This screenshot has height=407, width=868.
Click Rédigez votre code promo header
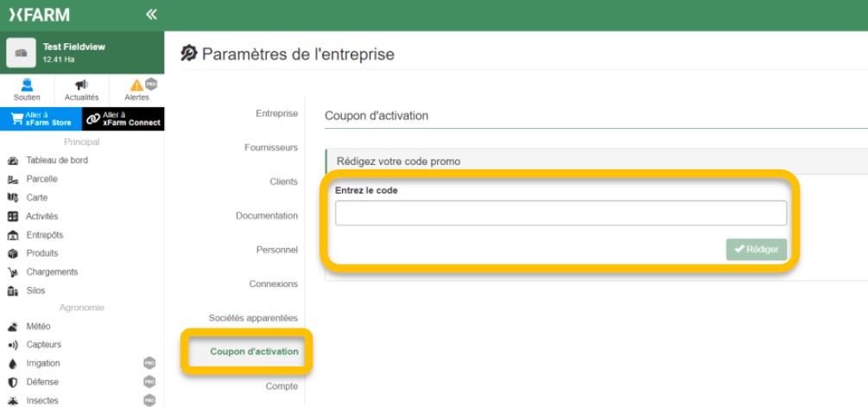398,162
